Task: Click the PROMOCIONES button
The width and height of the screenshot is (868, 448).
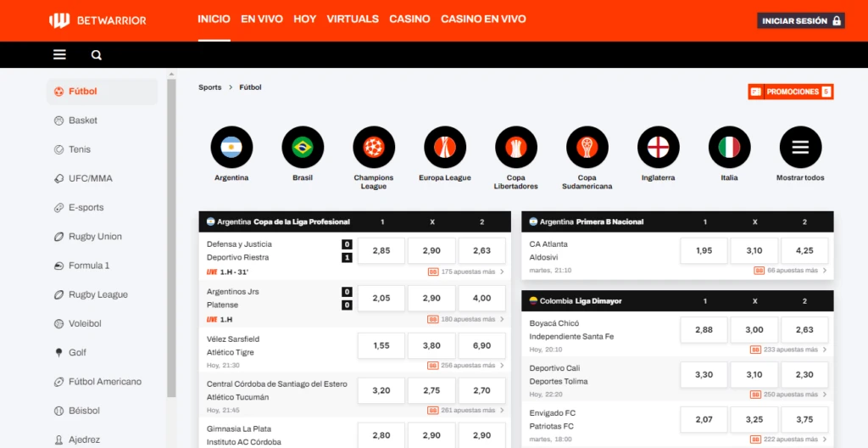Action: (791, 92)
